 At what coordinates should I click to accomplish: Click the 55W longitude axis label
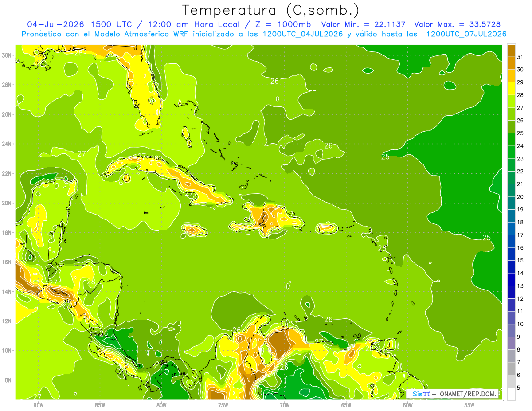[469, 406]
